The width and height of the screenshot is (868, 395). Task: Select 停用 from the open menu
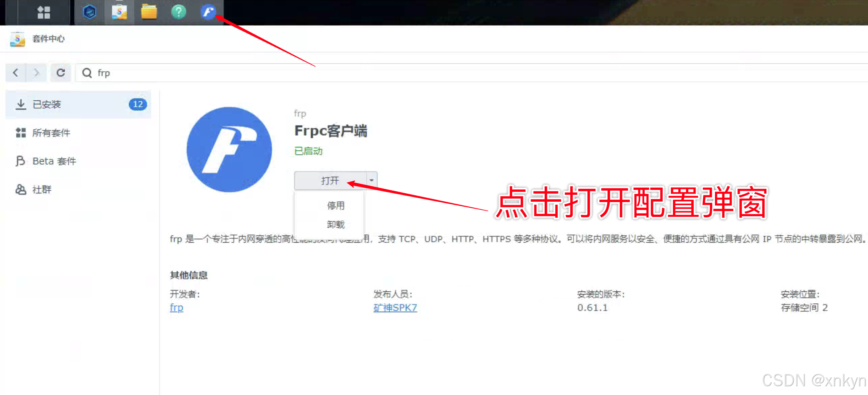(x=336, y=205)
